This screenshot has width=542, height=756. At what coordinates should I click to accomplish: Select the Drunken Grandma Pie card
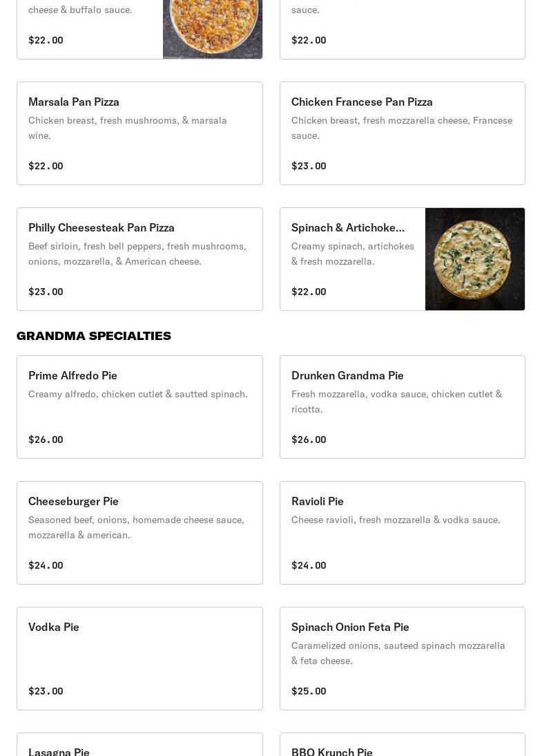coord(403,407)
